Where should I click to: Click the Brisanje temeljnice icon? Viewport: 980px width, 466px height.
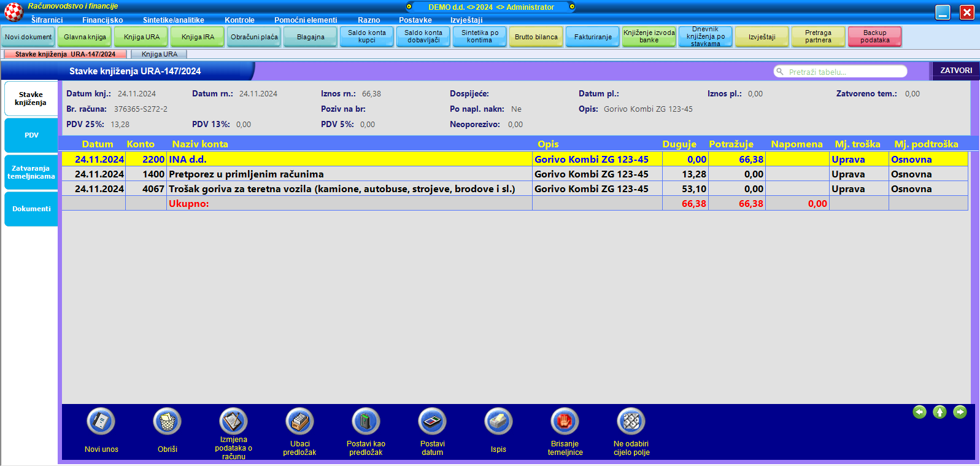click(565, 422)
